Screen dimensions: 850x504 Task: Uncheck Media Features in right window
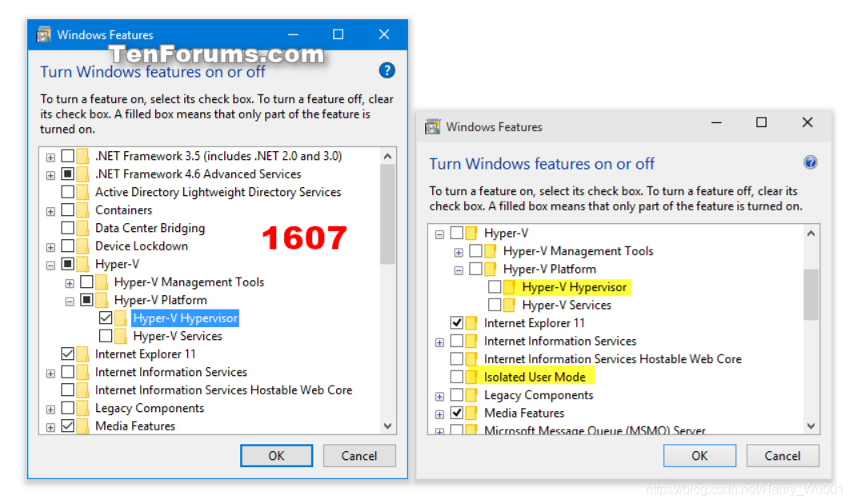pyautogui.click(x=456, y=413)
